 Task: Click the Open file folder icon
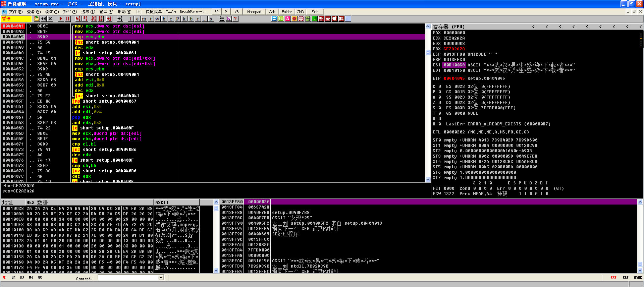tap(37, 19)
